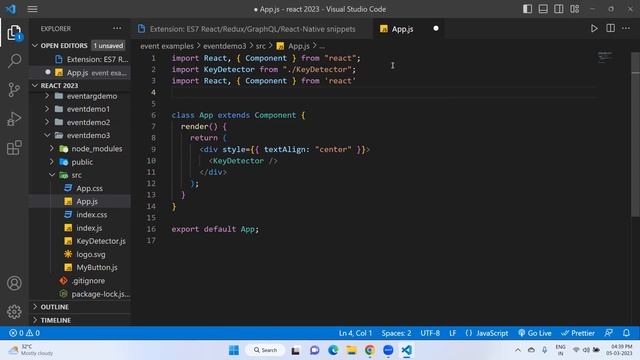Screen dimensions: 640x360
Task: Open the taskbar Search box
Action: (x=265, y=350)
